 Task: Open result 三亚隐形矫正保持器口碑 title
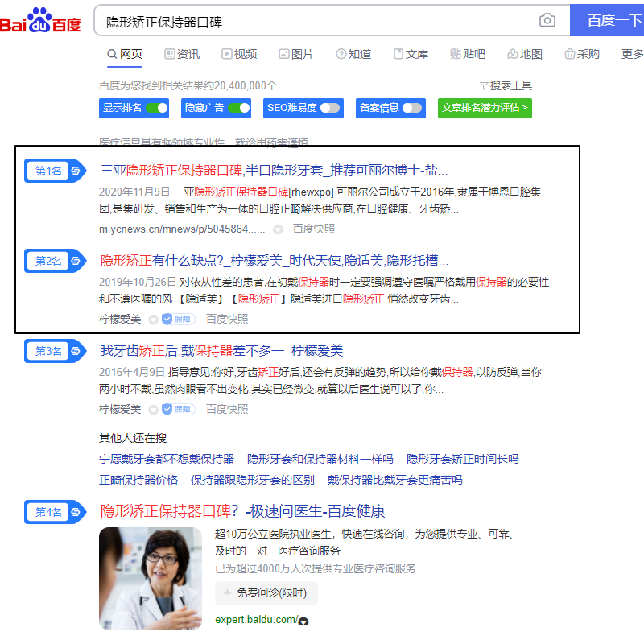[x=274, y=171]
